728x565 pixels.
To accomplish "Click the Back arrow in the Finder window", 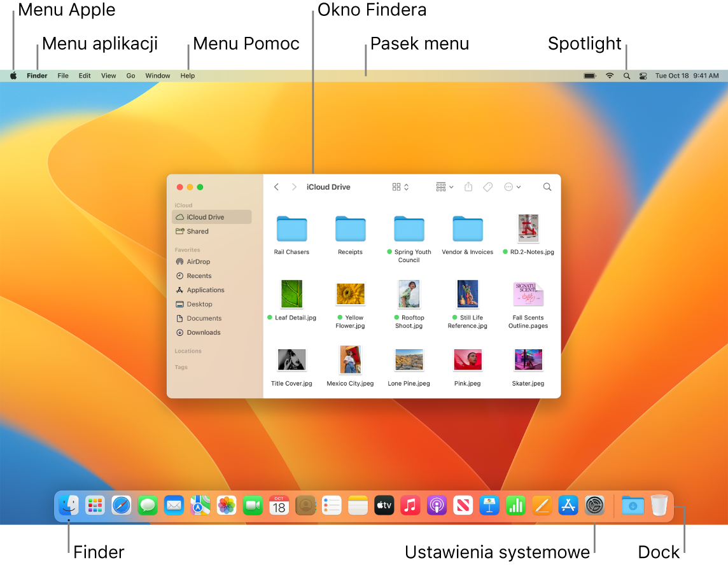I will point(276,186).
